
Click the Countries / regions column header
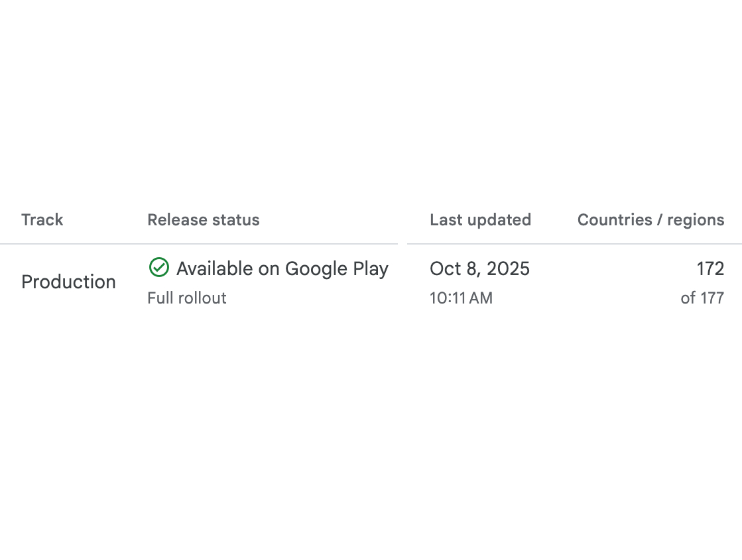[650, 220]
